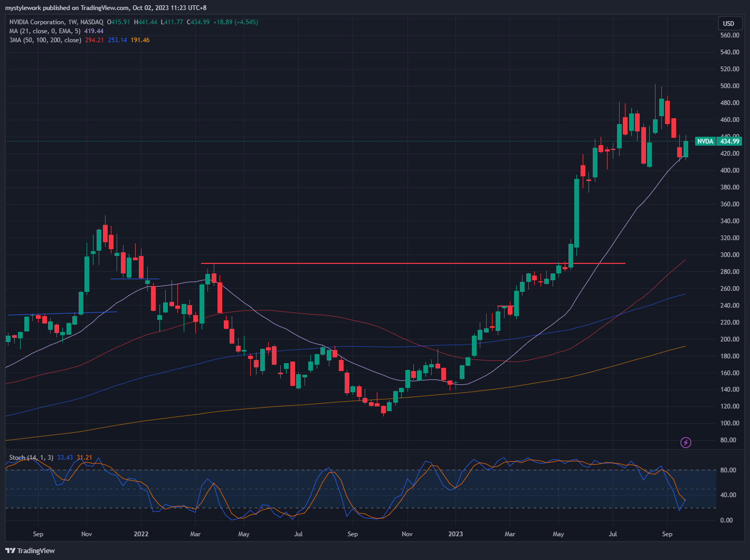Click the high price H441.44
Screen dimensions: 750x560
click(x=146, y=22)
